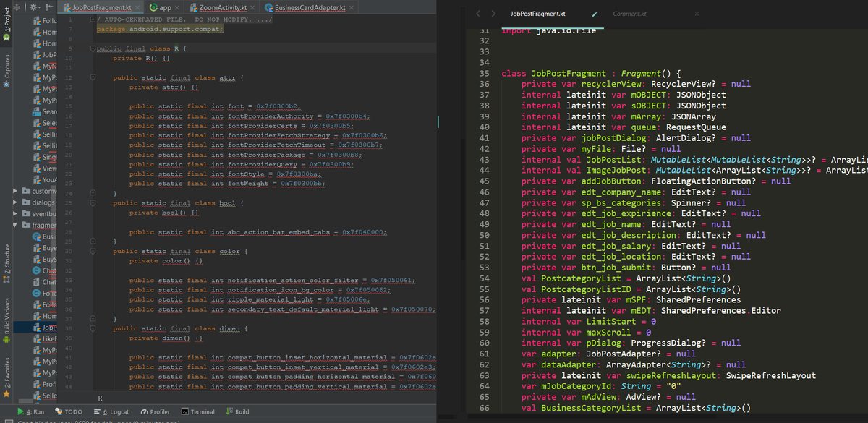Select the YouA file in project tree

click(x=45, y=179)
